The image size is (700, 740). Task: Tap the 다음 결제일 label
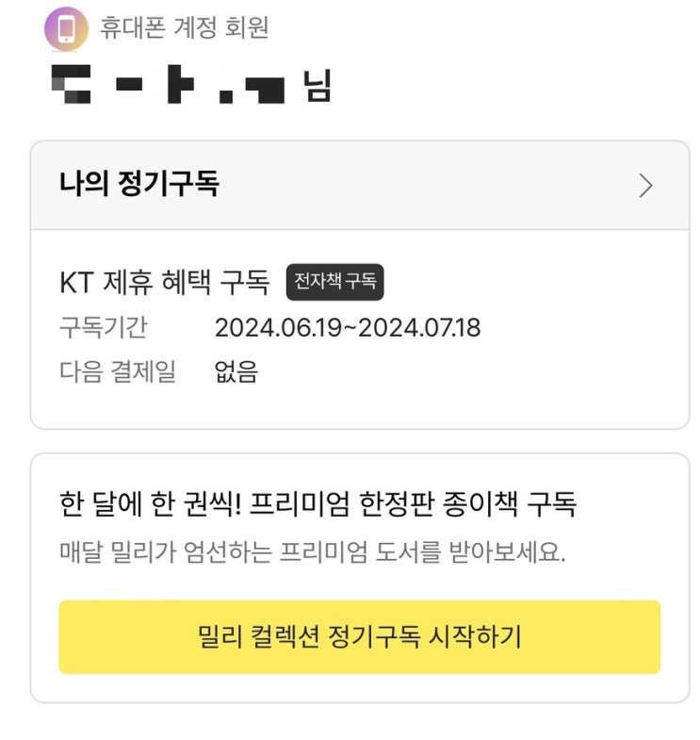117,371
